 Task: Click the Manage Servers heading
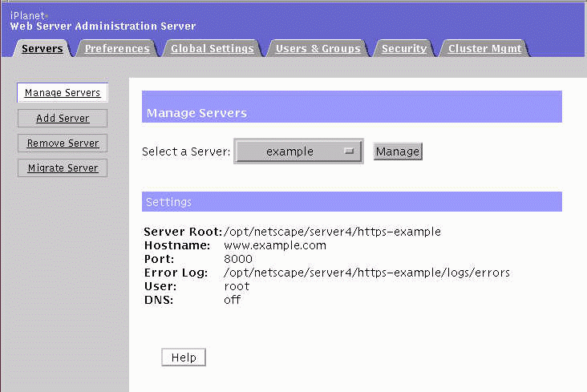coord(196,113)
